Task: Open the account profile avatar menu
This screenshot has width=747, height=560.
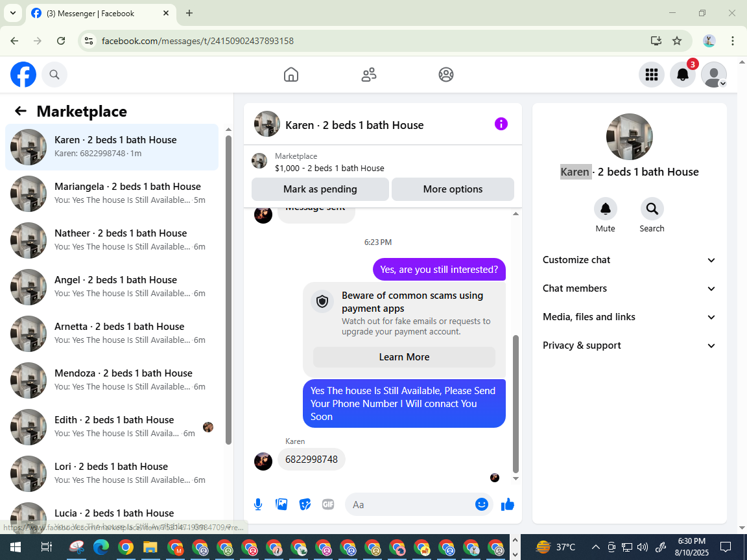Action: [714, 75]
